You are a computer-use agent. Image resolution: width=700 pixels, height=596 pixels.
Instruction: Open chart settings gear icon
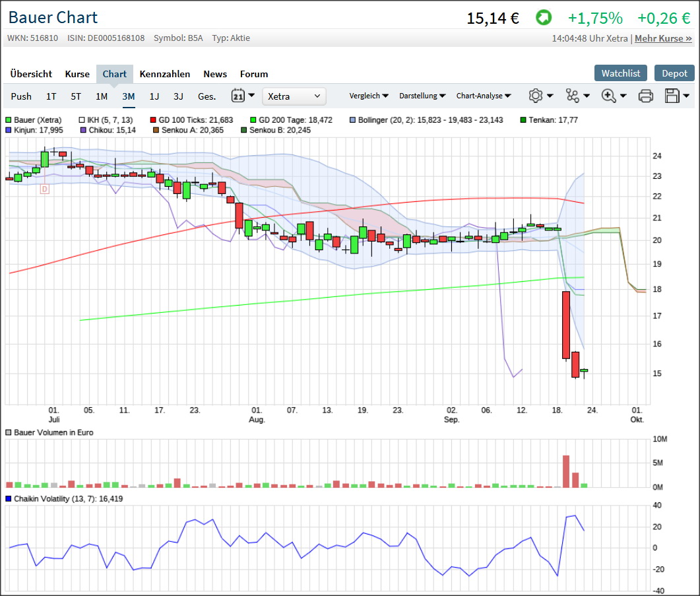(x=536, y=96)
